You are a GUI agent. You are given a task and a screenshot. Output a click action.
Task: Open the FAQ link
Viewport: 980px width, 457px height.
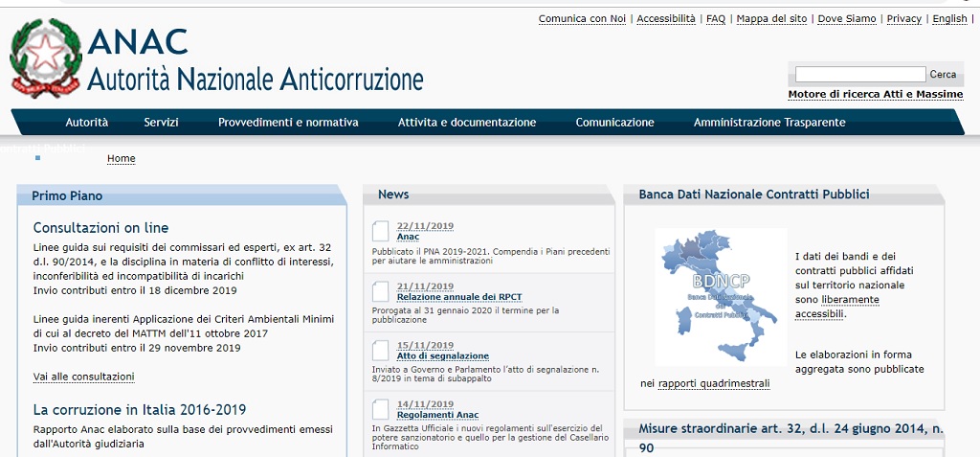click(716, 19)
